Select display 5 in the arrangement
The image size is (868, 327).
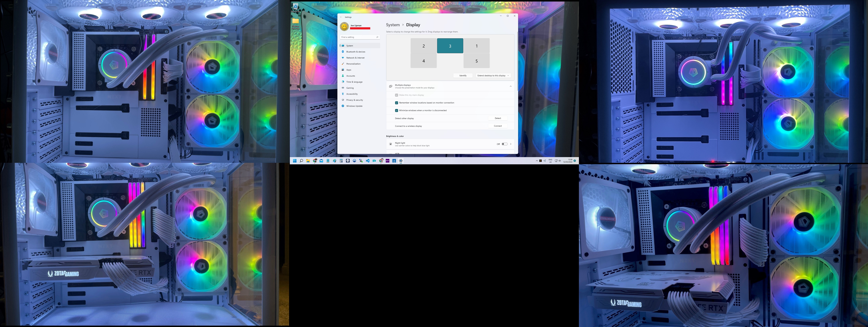[476, 61]
